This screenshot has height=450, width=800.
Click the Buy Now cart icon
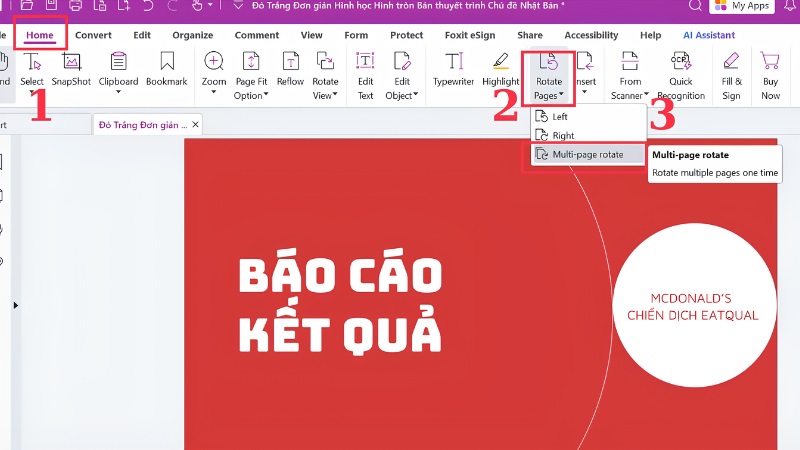770,61
